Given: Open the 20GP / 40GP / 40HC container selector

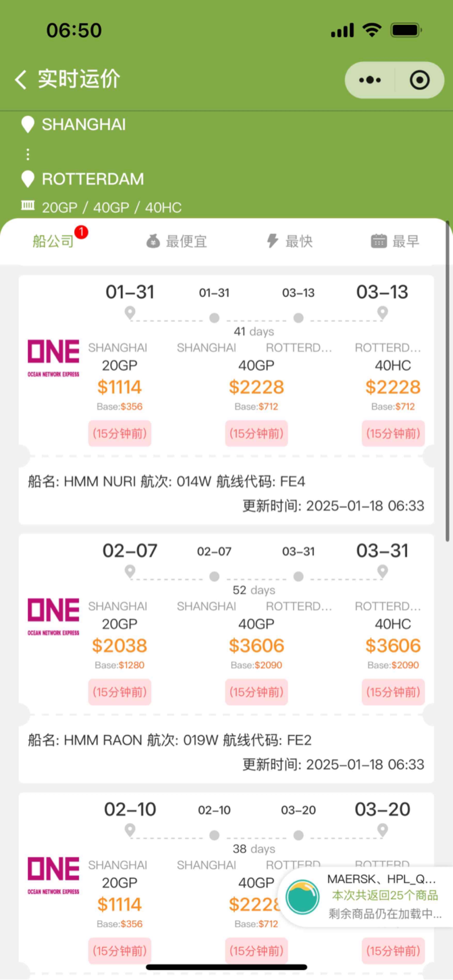Looking at the screenshot, I should 111,207.
